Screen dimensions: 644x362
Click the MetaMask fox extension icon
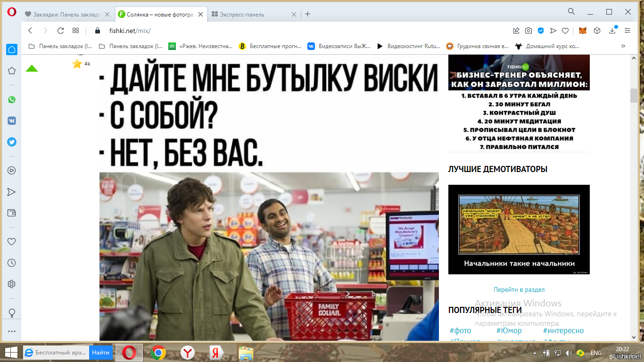[583, 31]
